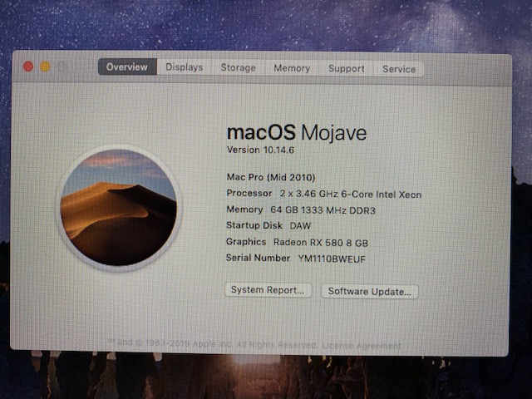Select the Overview tab
The height and width of the screenshot is (399, 532).
point(126,67)
